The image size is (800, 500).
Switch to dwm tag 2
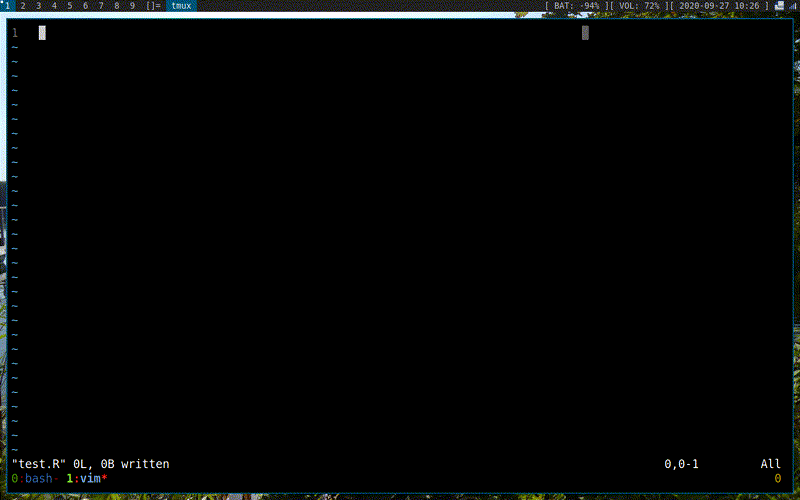[23, 6]
